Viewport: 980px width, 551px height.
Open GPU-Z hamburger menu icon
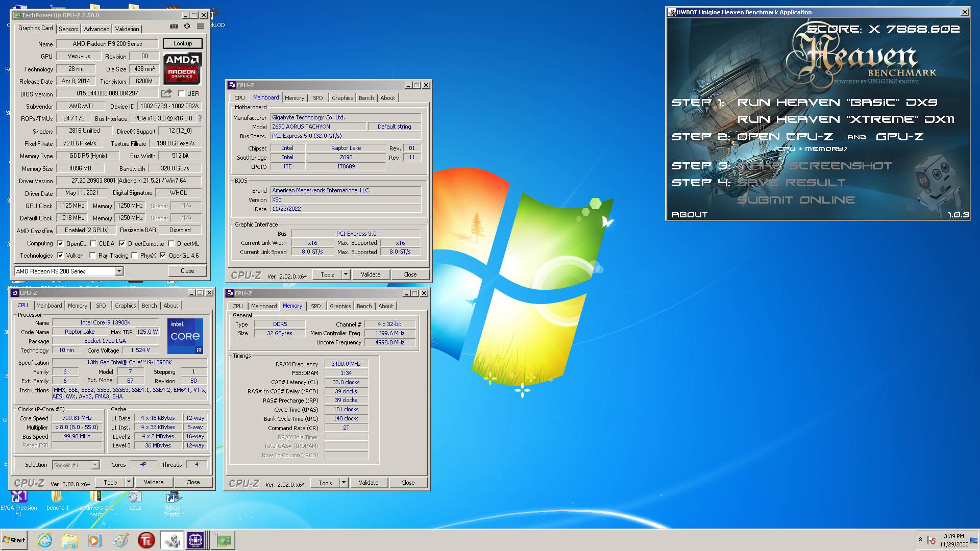[x=201, y=26]
